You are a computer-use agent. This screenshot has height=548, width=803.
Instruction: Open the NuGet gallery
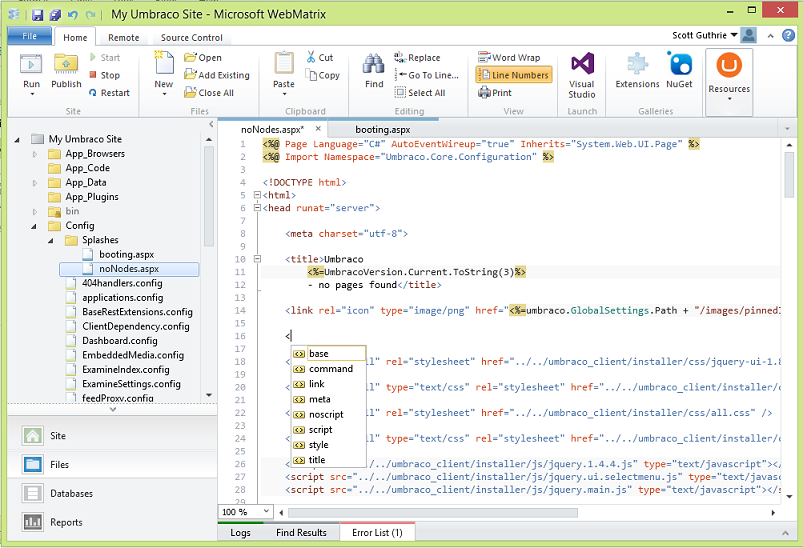coord(680,70)
